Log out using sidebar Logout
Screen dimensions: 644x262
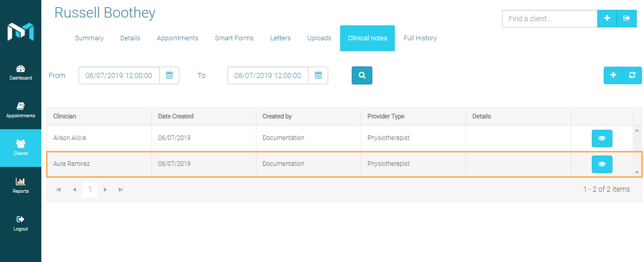click(21, 223)
